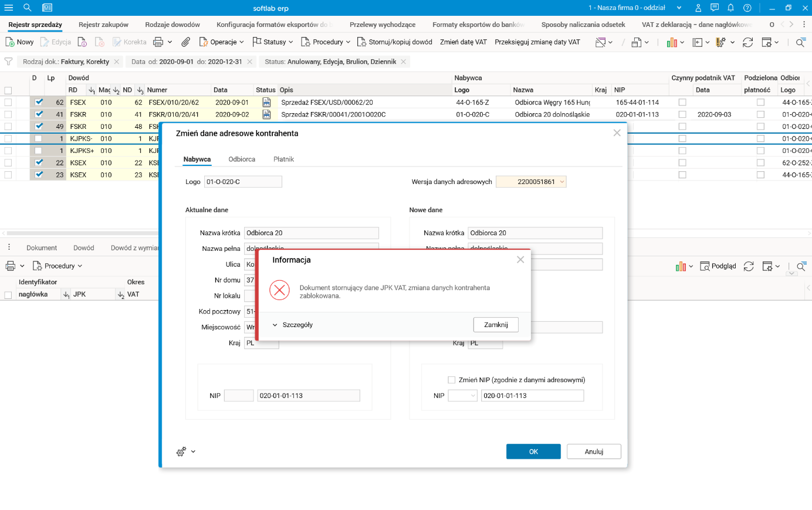Viewport: 812px width, 510px height.
Task: Click the notifications bell icon
Action: point(730,8)
